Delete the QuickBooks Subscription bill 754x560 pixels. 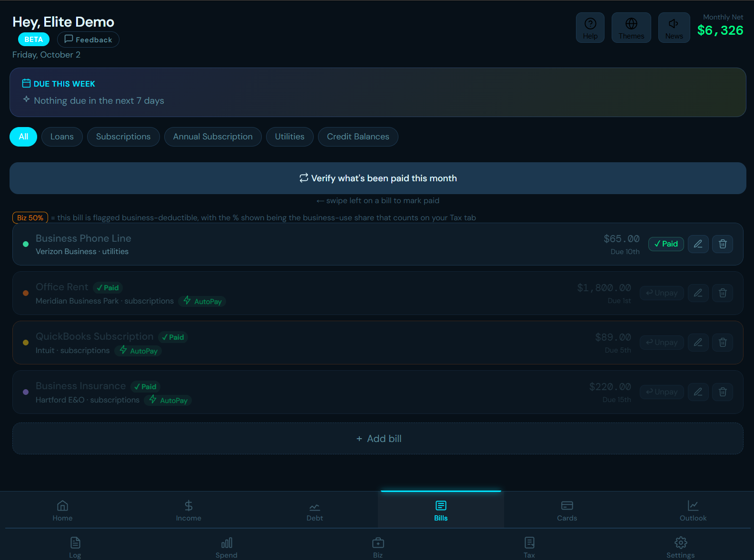(723, 343)
